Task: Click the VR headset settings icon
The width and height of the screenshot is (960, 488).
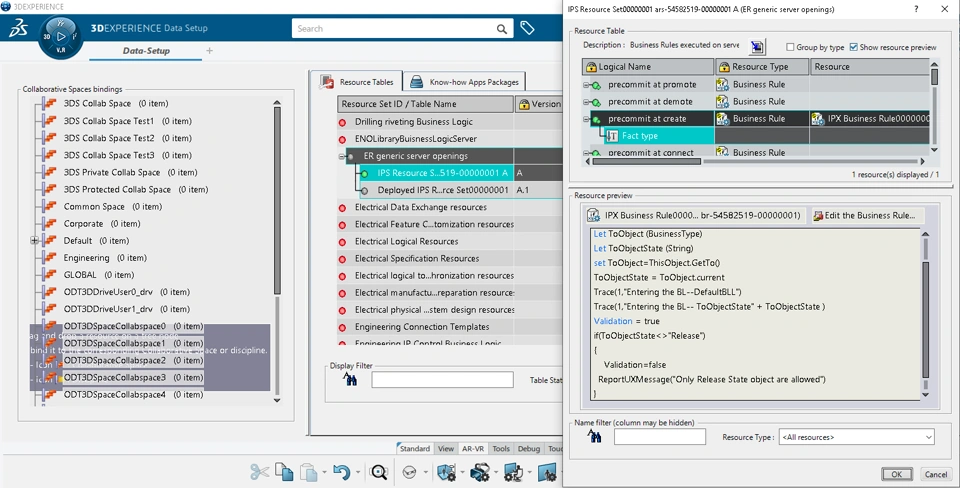Action: click(480, 471)
